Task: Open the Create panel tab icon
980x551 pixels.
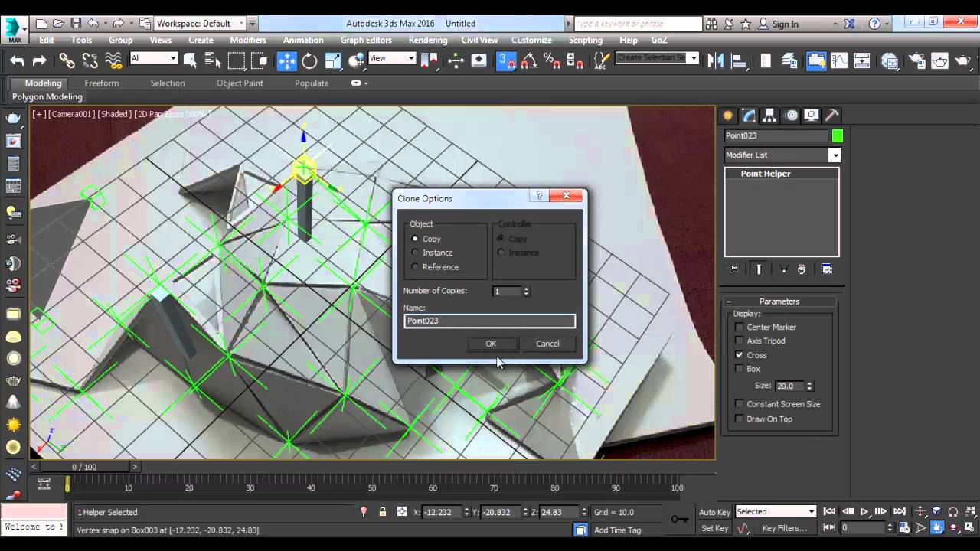Action: (728, 116)
